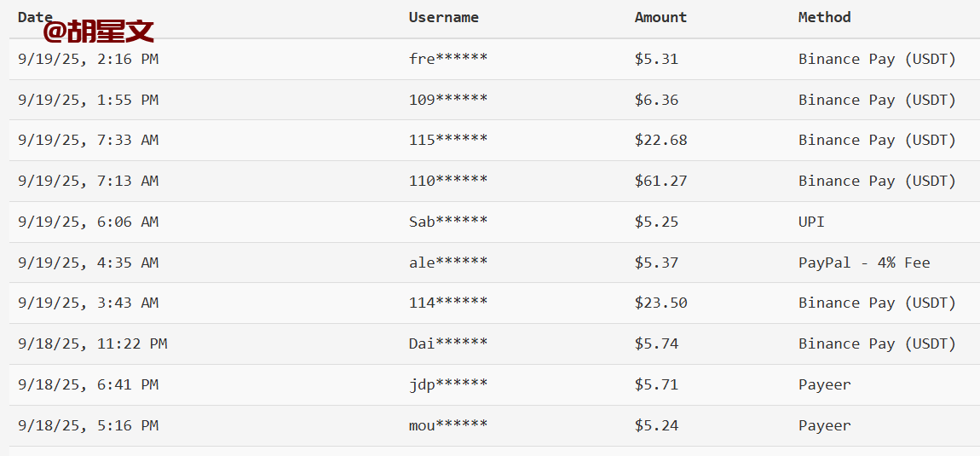Click the 9/19/25, 1:55 PM date
The image size is (980, 456).
(x=88, y=100)
